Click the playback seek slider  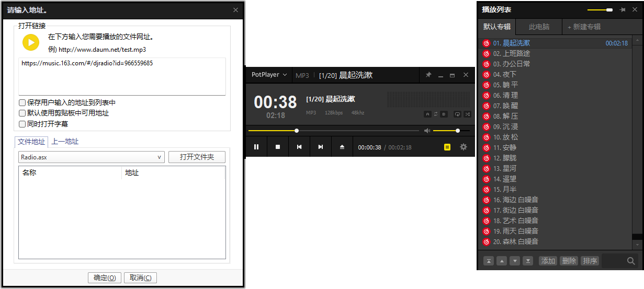pos(333,131)
